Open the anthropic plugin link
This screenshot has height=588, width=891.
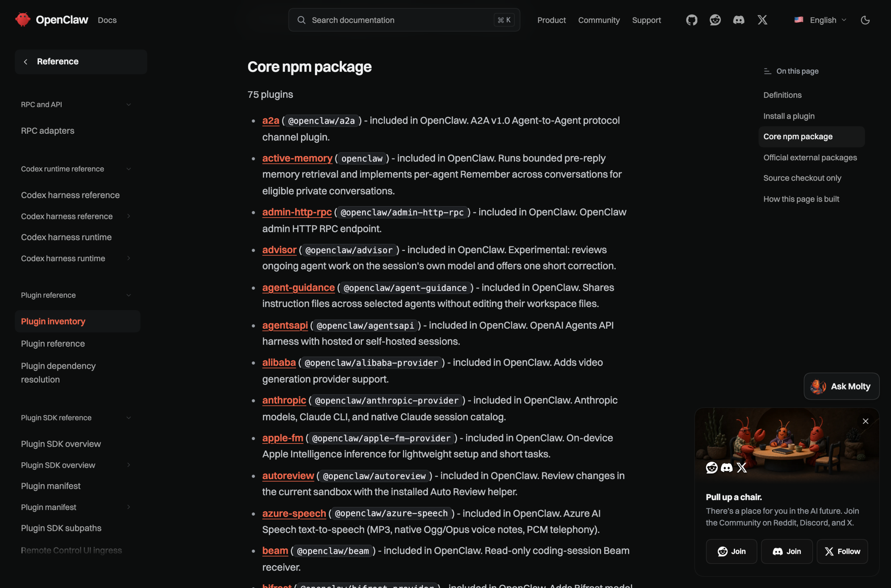pyautogui.click(x=284, y=400)
